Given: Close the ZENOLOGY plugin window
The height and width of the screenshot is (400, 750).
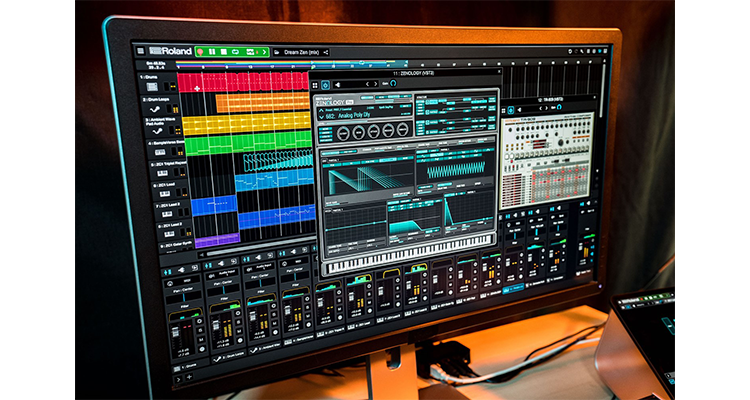Looking at the screenshot, I should click(x=499, y=71).
